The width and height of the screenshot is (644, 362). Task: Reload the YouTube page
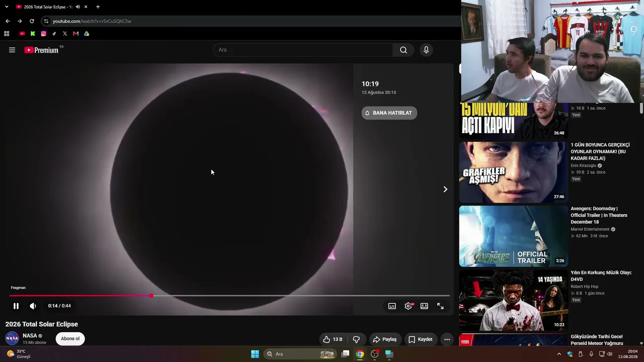[x=32, y=21]
